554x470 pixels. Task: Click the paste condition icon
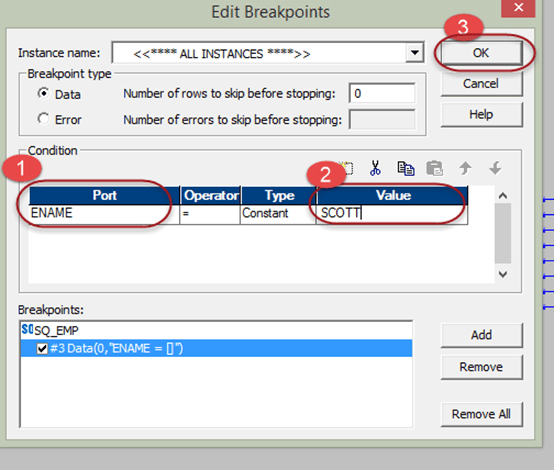[435, 168]
